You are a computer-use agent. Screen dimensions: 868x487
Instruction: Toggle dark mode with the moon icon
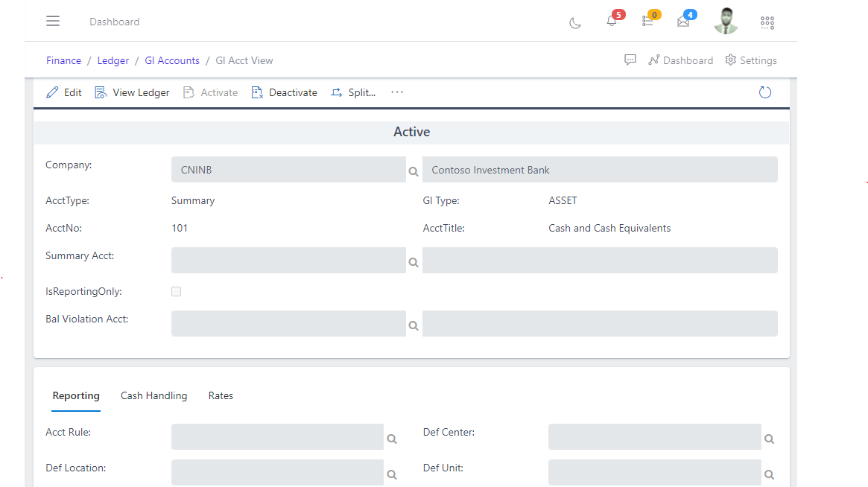pos(574,23)
